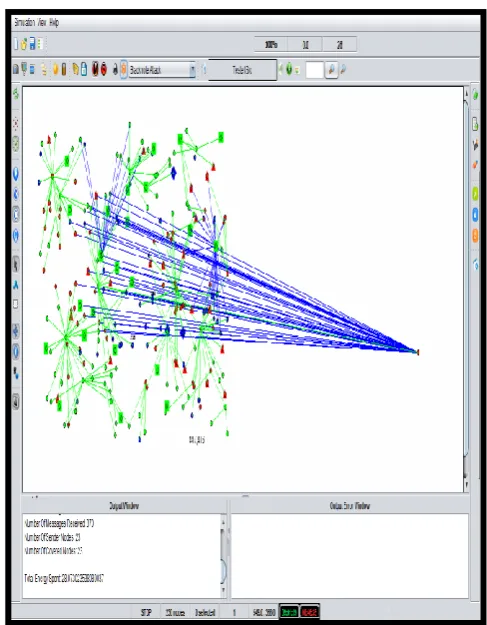Open the Simulation menu
The image size is (487, 625).
[25, 23]
